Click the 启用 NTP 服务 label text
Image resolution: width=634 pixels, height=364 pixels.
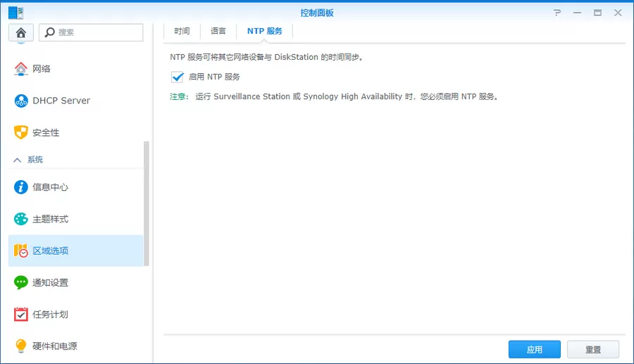coord(214,77)
